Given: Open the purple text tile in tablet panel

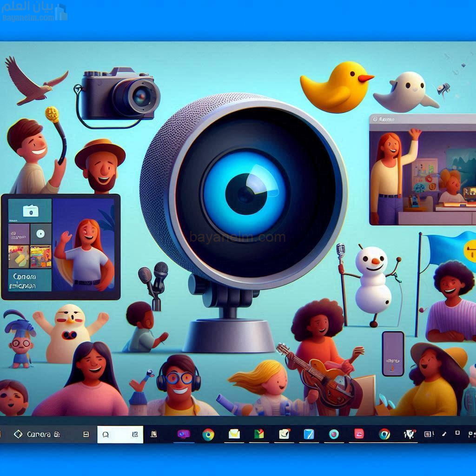Looking at the screenshot, I should pyautogui.click(x=19, y=234).
